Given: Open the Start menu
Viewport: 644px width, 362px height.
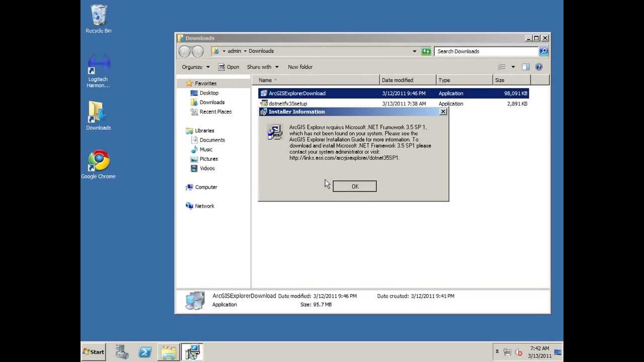Looking at the screenshot, I should [94, 352].
